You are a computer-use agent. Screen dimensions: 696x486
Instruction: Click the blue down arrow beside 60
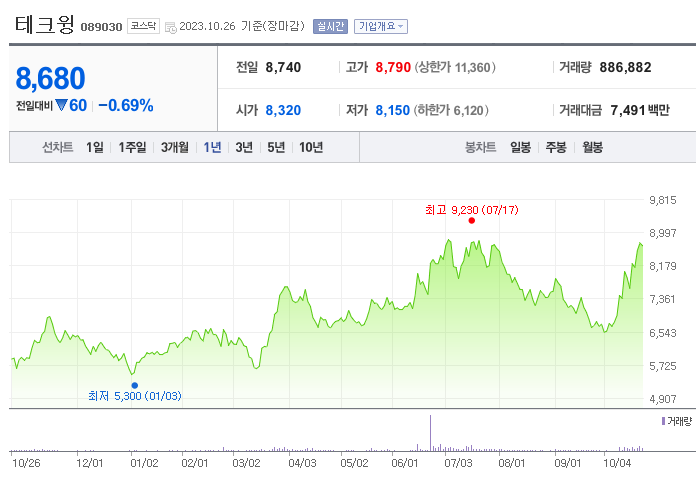61,105
